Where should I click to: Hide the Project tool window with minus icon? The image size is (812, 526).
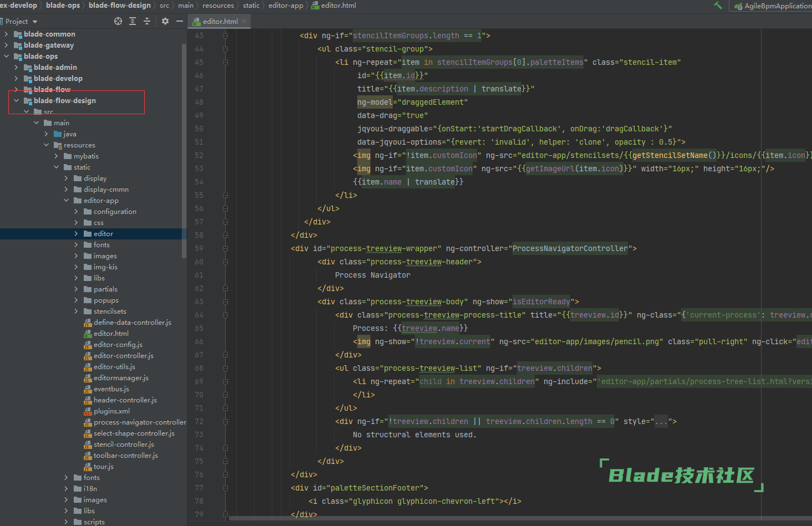coord(180,21)
